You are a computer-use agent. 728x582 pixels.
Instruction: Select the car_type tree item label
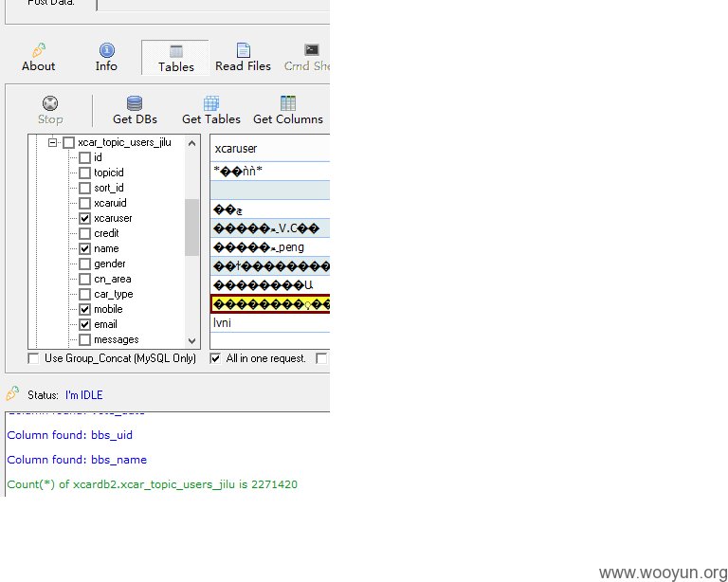coord(114,294)
